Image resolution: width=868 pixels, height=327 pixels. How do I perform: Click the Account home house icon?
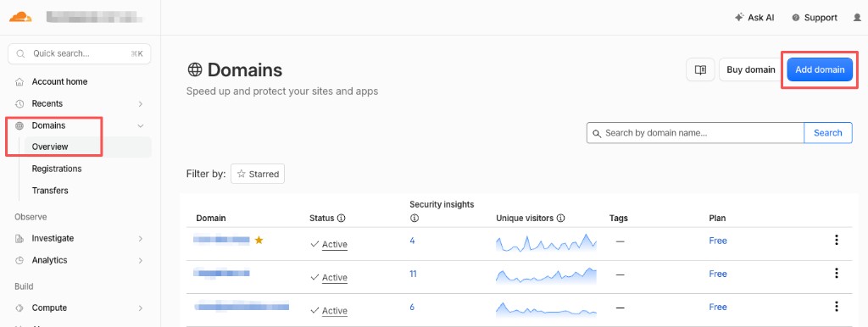point(19,82)
